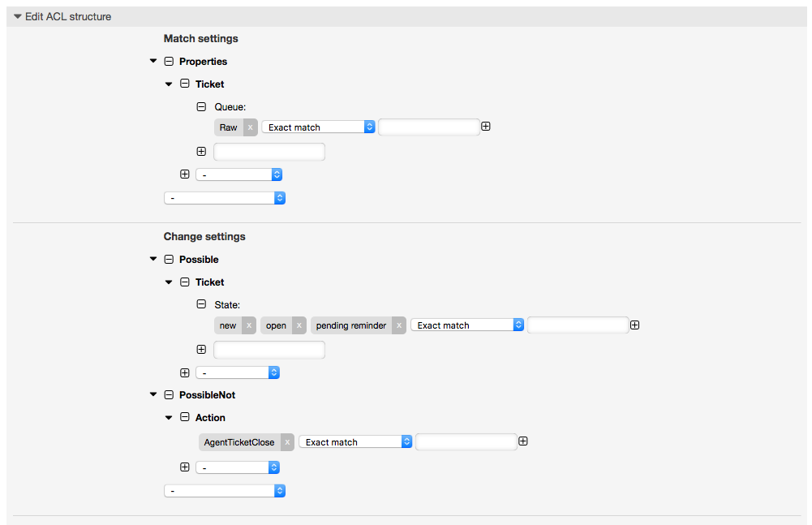
Task: Click the State value input field
Action: pos(578,325)
